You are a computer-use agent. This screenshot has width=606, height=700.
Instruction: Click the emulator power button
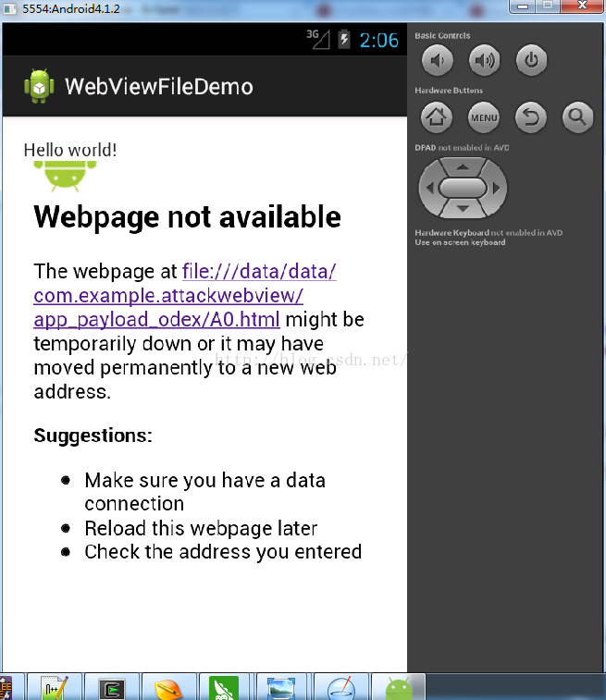pyautogui.click(x=531, y=60)
